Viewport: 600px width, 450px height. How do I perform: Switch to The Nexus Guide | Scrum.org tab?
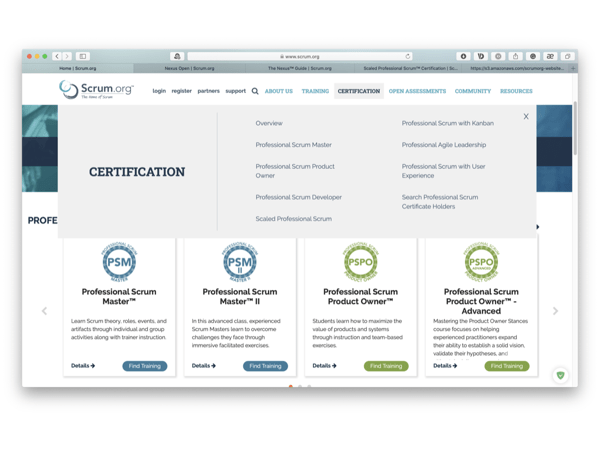click(300, 68)
